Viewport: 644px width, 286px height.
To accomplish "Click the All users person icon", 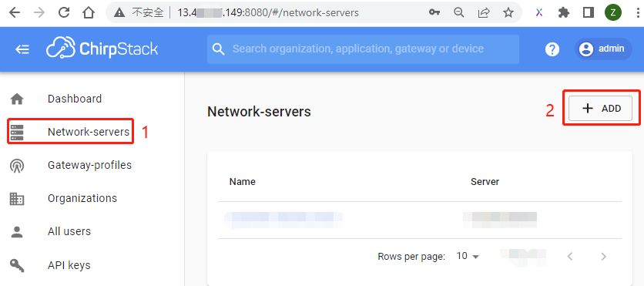I will (17, 232).
